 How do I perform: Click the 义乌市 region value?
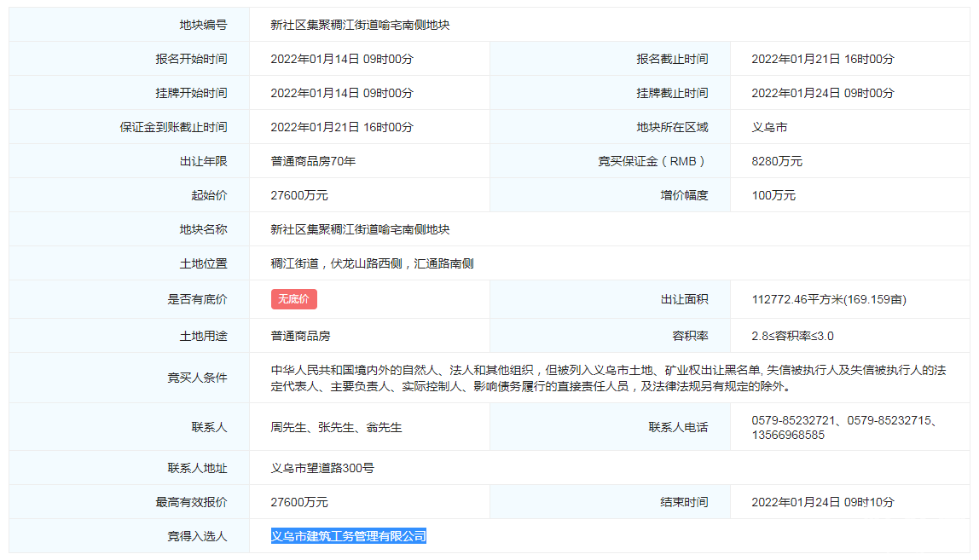point(769,127)
